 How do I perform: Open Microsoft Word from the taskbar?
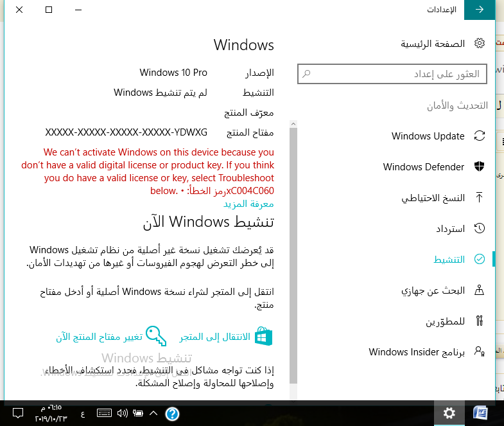coord(480,413)
